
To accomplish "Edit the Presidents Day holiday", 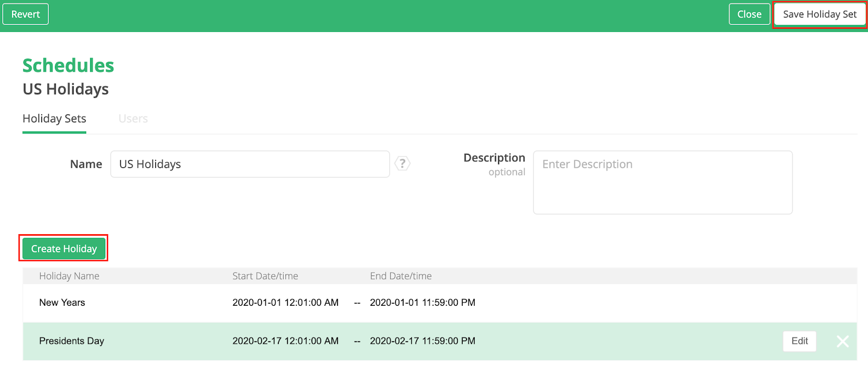I will (799, 341).
